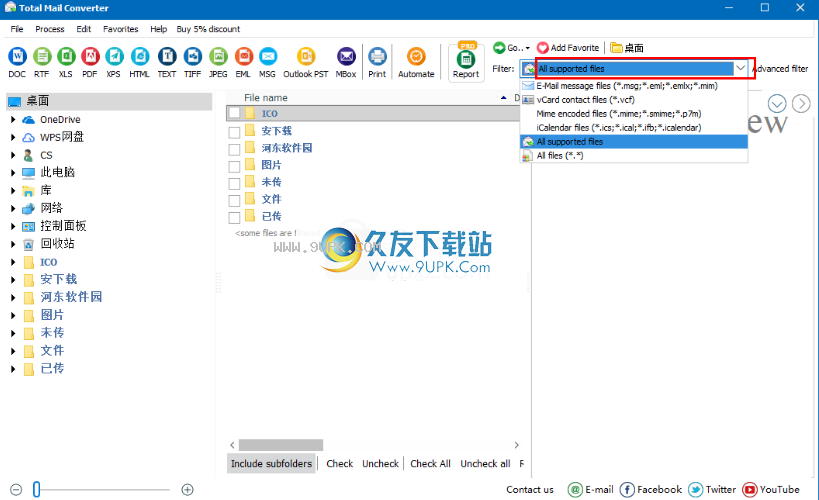This screenshot has height=500, width=819.
Task: Click the down arrow circle in preview
Action: [x=777, y=103]
